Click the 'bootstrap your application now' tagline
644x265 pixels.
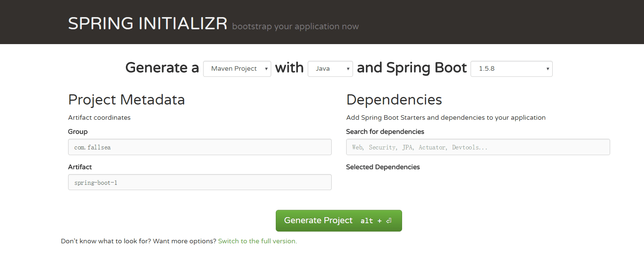pyautogui.click(x=295, y=27)
